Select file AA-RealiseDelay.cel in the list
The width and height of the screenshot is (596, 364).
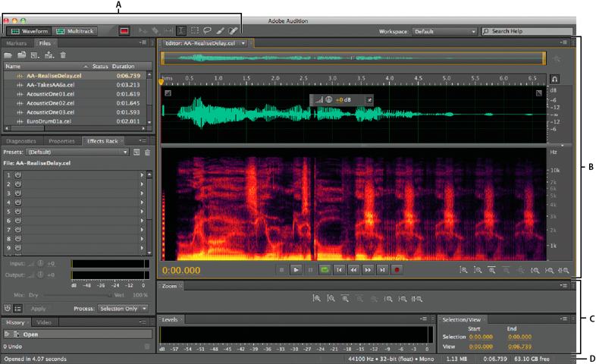(75, 76)
